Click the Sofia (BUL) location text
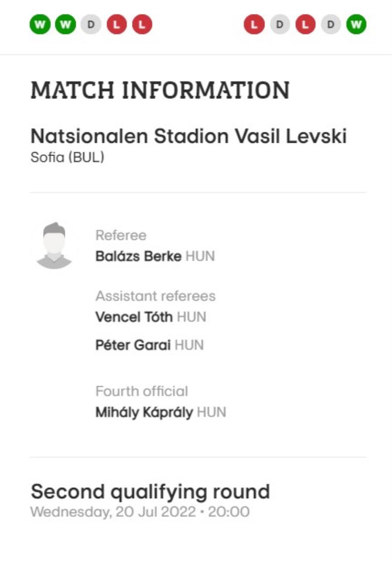The image size is (392, 564). coord(68,157)
